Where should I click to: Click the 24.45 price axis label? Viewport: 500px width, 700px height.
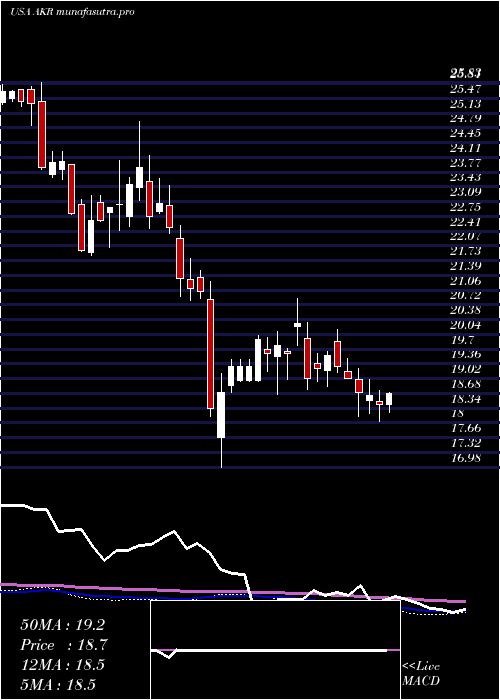[x=465, y=133]
